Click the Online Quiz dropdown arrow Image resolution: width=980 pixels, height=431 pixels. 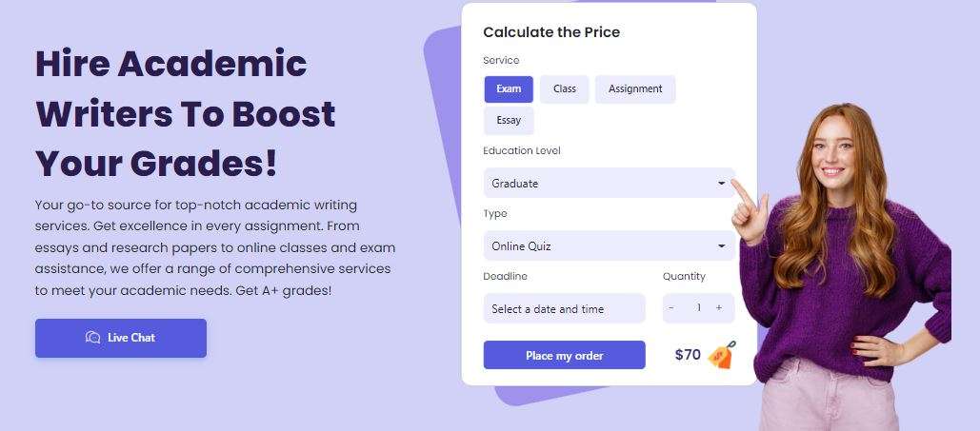(x=722, y=246)
